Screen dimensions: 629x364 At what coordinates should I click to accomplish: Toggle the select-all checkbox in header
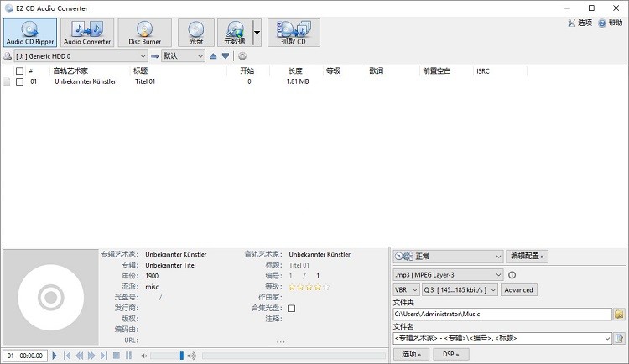pos(20,71)
